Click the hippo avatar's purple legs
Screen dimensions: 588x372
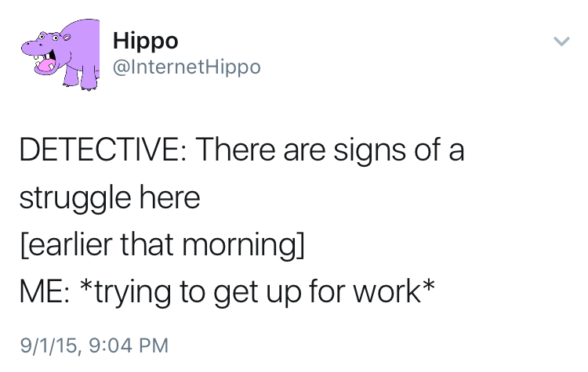pyautogui.click(x=81, y=78)
